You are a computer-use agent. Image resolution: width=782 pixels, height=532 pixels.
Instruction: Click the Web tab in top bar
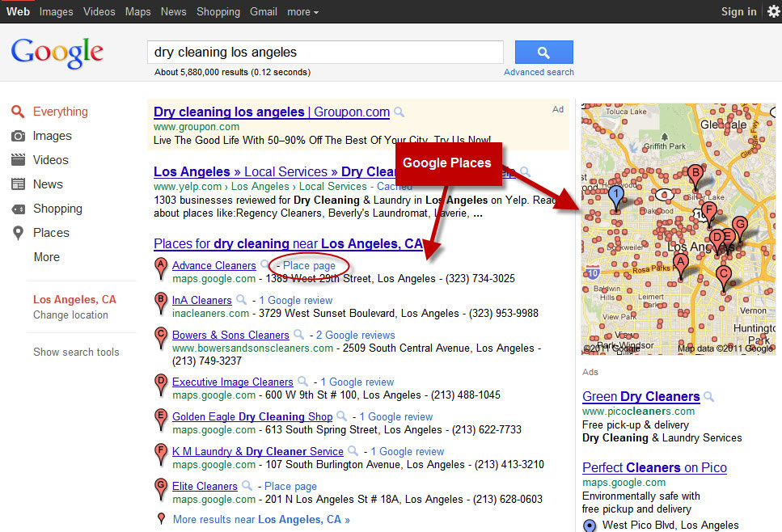pyautogui.click(x=18, y=11)
